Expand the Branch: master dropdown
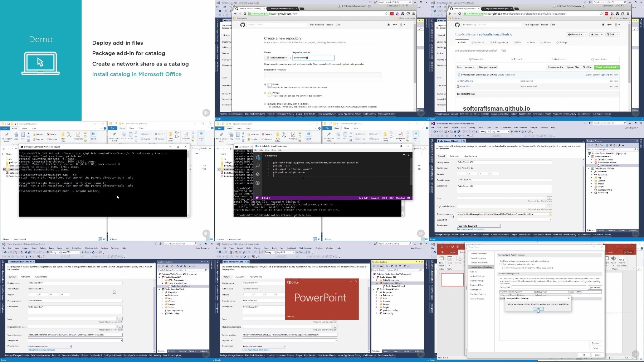This screenshot has width=644, height=362. [465, 67]
